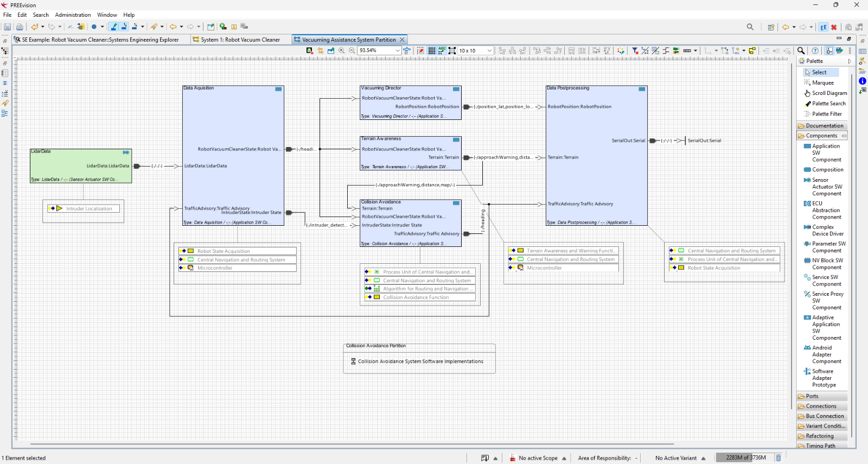
Task: Click the filter funnel icon in diagram toolbar
Action: (635, 50)
